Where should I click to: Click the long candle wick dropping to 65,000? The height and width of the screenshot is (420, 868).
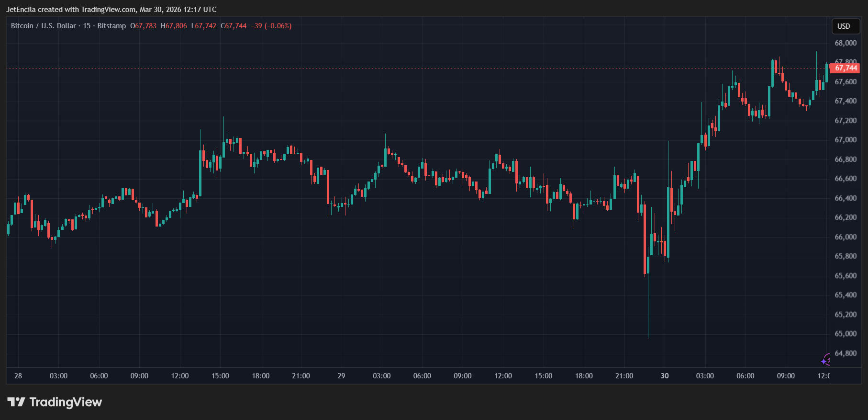(x=648, y=311)
